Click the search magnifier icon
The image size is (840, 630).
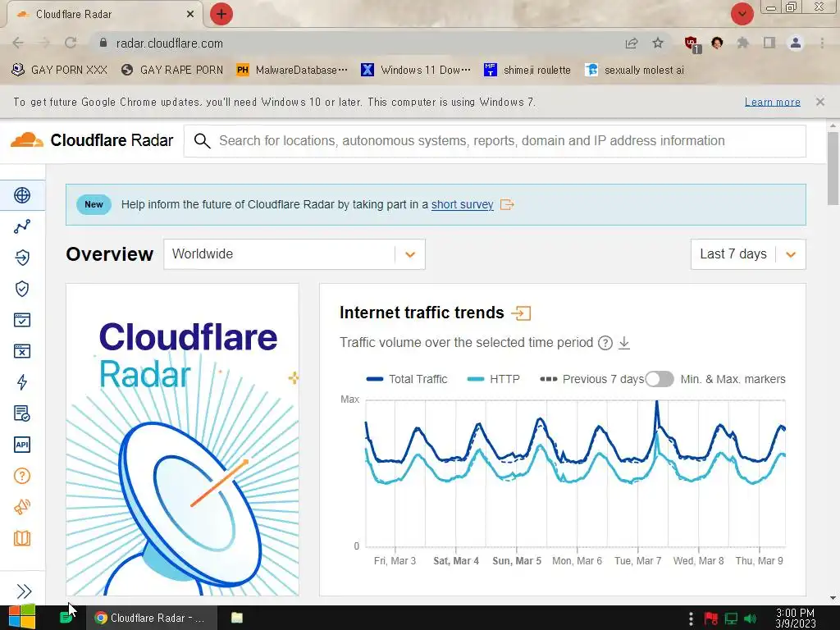202,141
